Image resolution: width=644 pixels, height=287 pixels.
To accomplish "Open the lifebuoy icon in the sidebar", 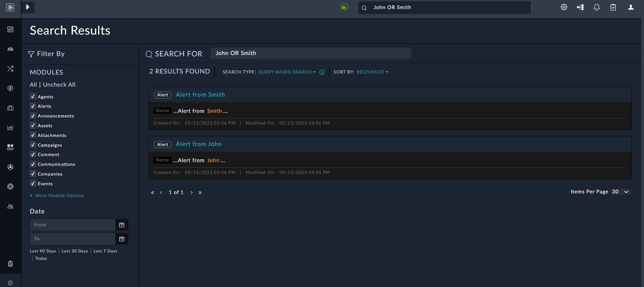I will pos(10,187).
